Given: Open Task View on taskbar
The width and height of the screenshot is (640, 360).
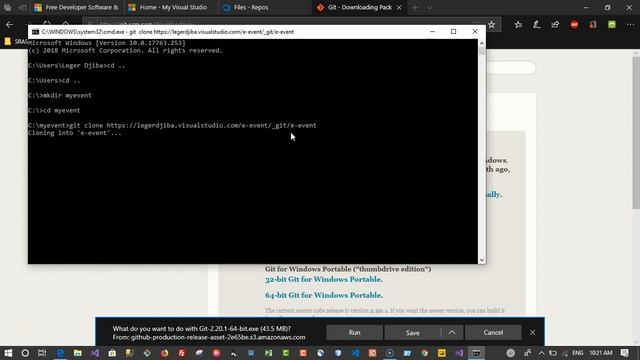Looking at the screenshot, I should coord(42,353).
